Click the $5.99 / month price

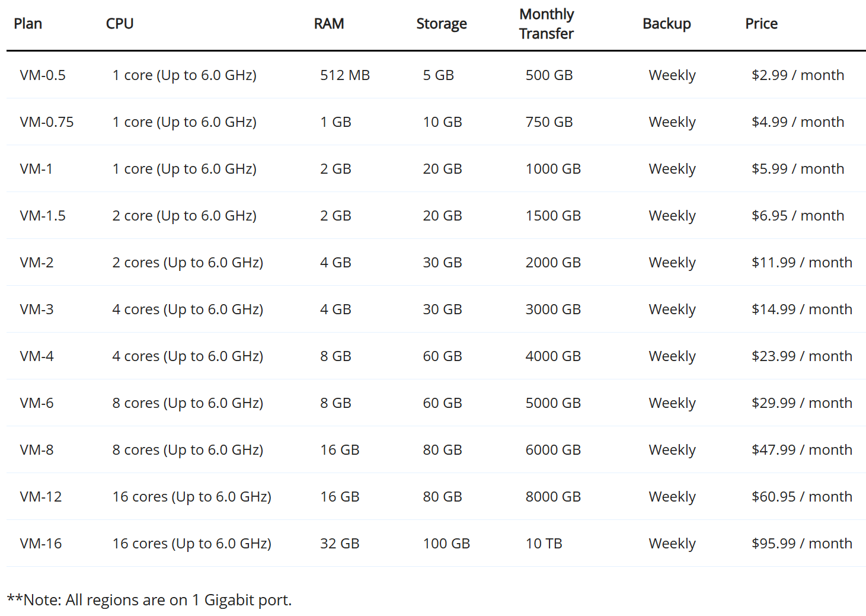click(x=798, y=169)
